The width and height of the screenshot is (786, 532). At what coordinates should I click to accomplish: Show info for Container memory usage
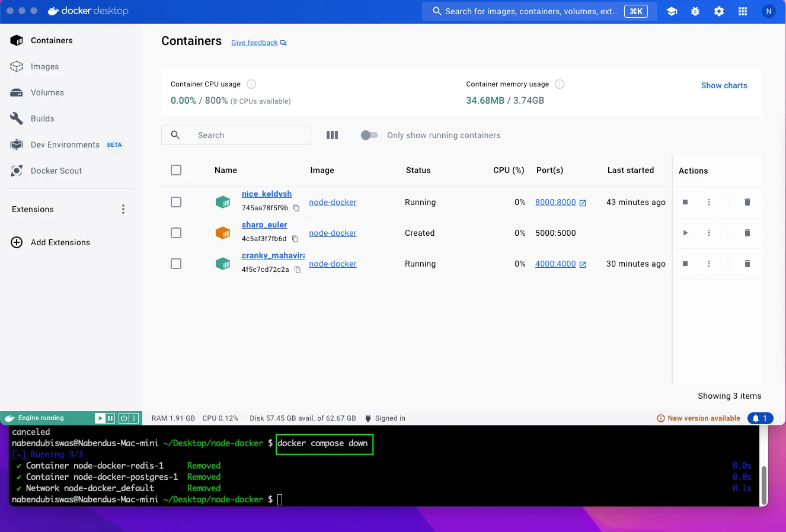tap(560, 84)
